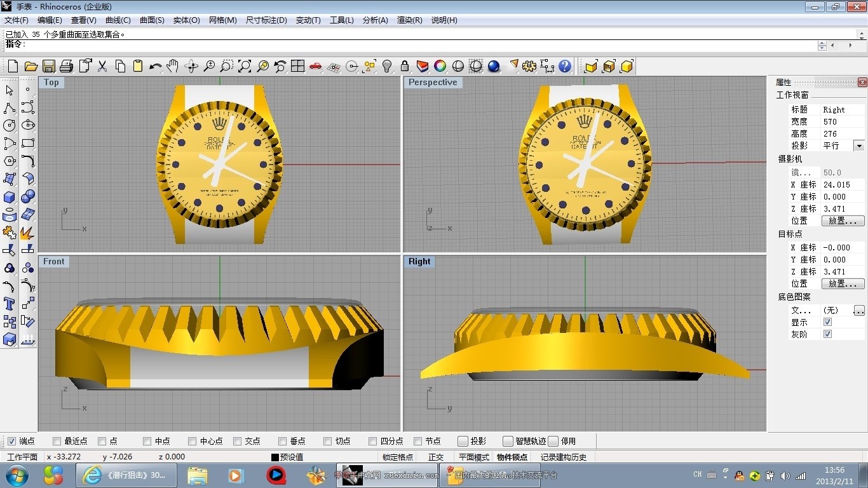Image resolution: width=868 pixels, height=488 pixels.
Task: Click the Windows Start button
Action: tap(16, 475)
